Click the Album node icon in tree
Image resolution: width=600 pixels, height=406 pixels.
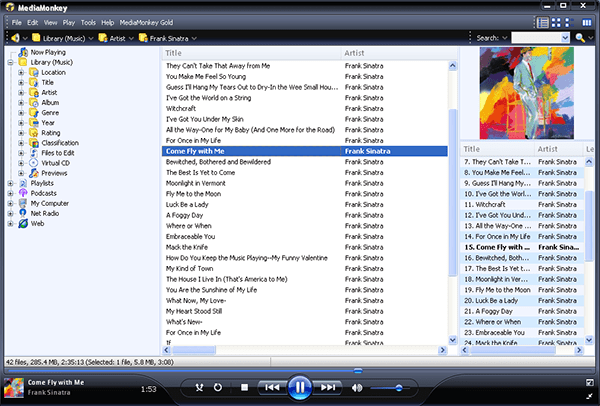[34, 103]
